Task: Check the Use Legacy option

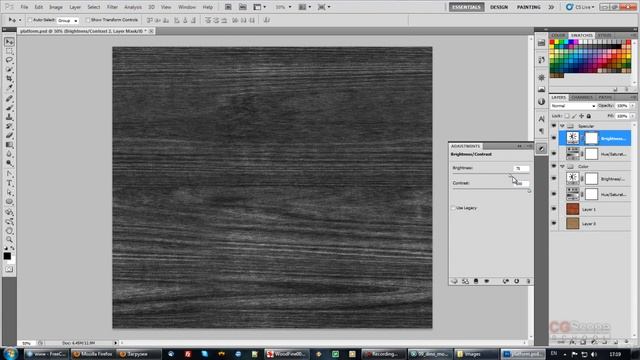Action: (453, 208)
